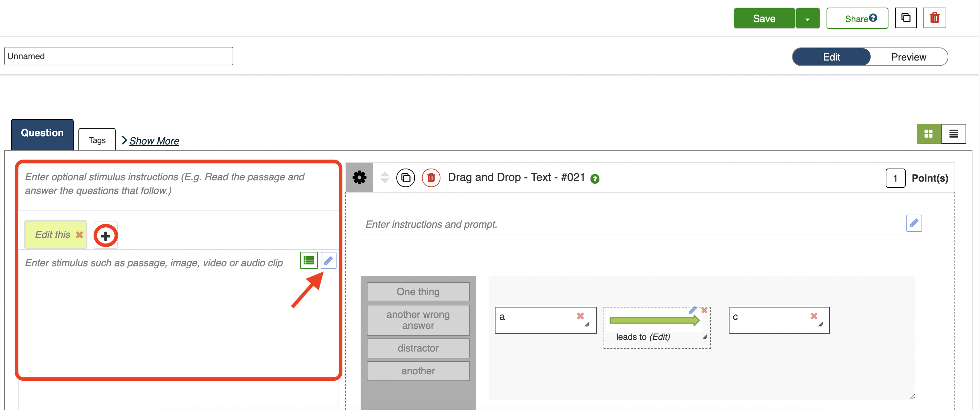Add a new stimulus tab with plus
The height and width of the screenshot is (410, 980).
pos(105,235)
